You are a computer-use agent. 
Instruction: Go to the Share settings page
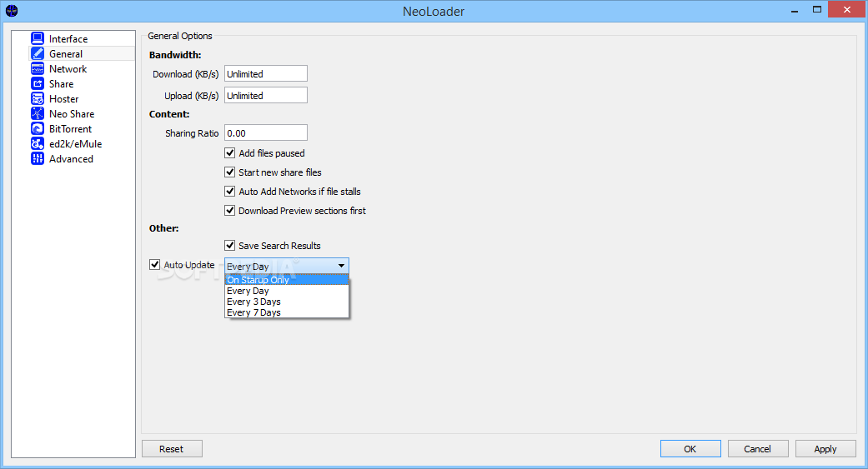pos(61,83)
